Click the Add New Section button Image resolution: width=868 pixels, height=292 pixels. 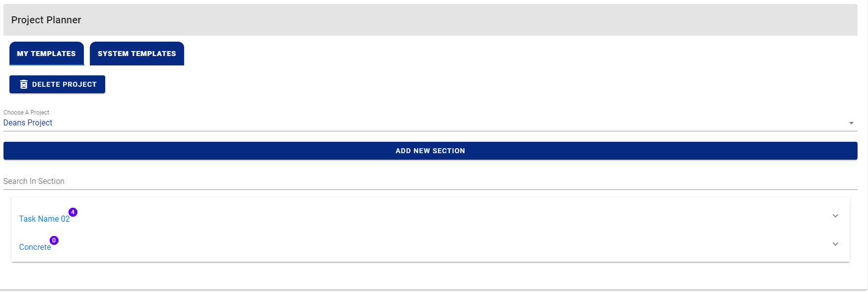(x=430, y=151)
